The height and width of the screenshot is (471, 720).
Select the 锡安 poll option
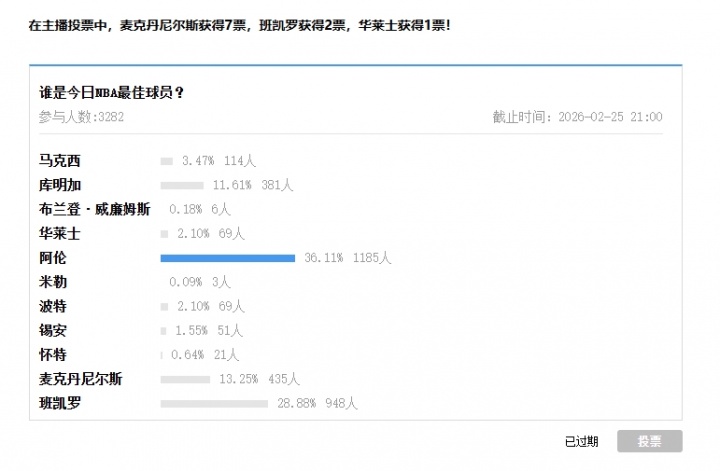(x=52, y=330)
